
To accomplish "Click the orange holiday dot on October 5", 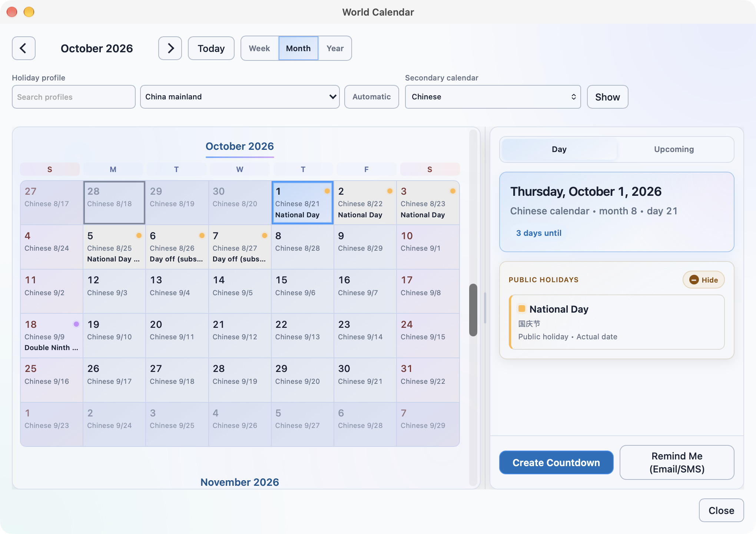I will [139, 235].
